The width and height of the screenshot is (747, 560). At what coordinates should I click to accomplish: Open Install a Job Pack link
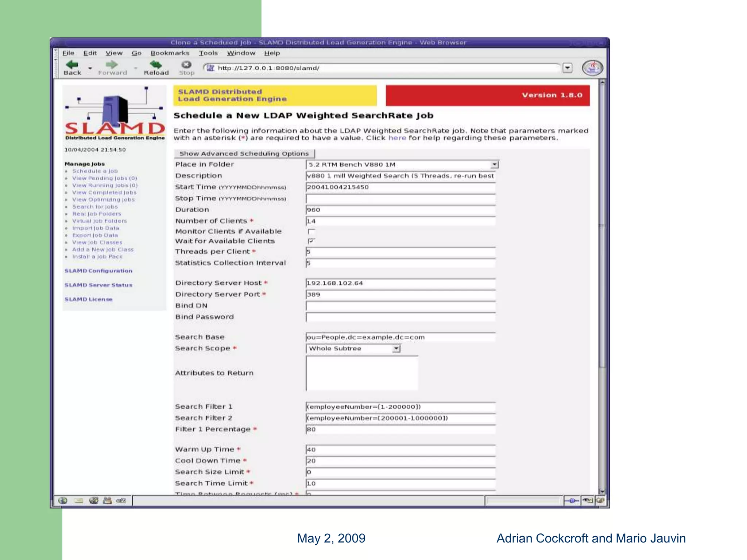tap(97, 257)
